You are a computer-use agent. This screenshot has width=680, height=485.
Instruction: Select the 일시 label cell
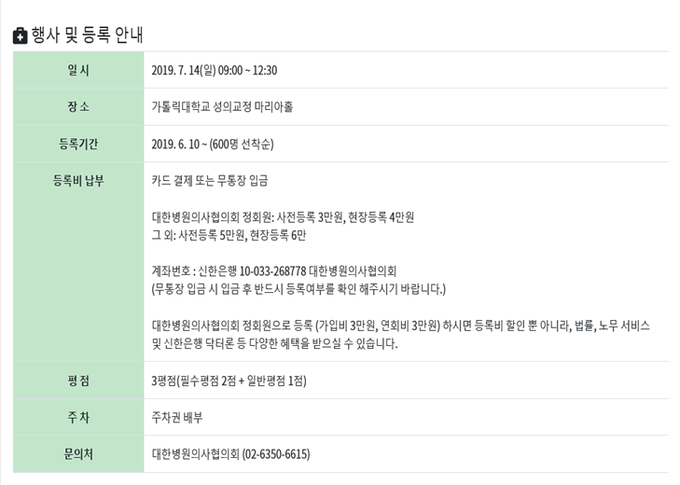click(x=78, y=70)
